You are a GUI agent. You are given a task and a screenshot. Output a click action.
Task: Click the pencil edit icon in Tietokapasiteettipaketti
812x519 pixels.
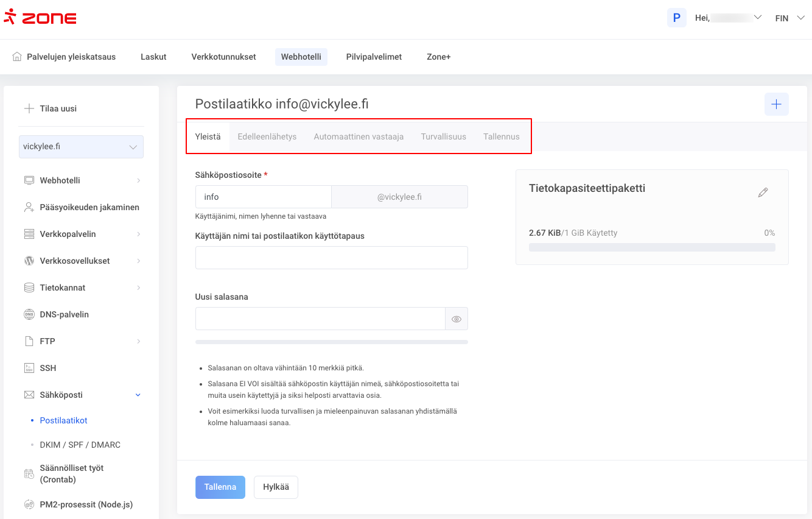click(763, 192)
